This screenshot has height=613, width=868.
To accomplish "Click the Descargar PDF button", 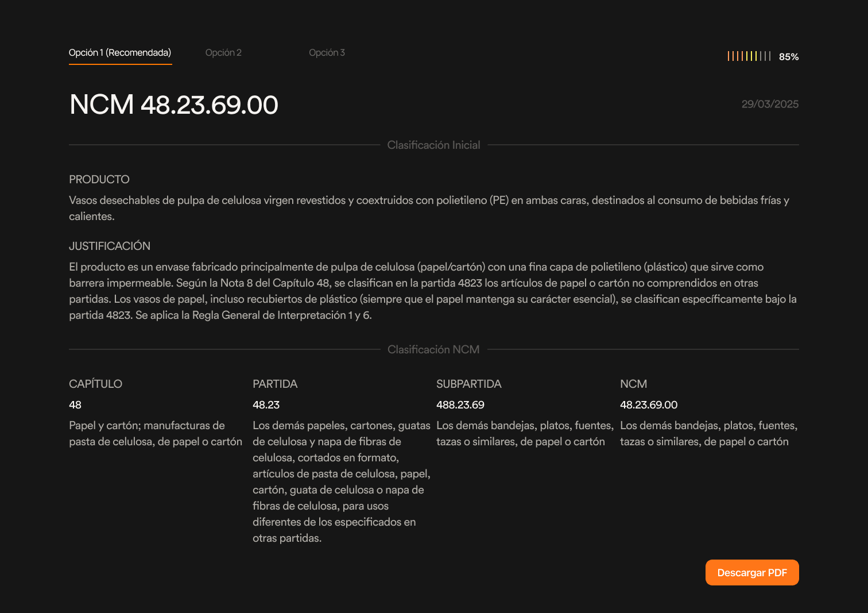I will pos(752,573).
